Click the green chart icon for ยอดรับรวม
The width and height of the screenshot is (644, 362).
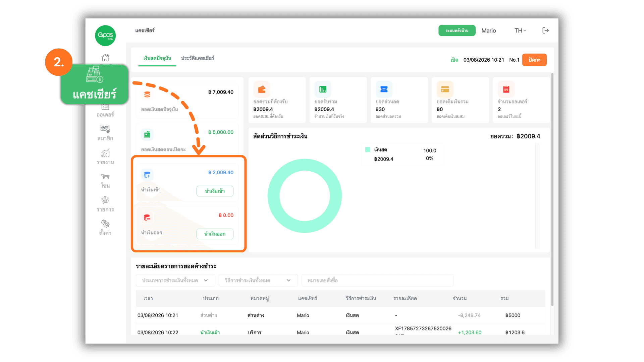point(323,89)
